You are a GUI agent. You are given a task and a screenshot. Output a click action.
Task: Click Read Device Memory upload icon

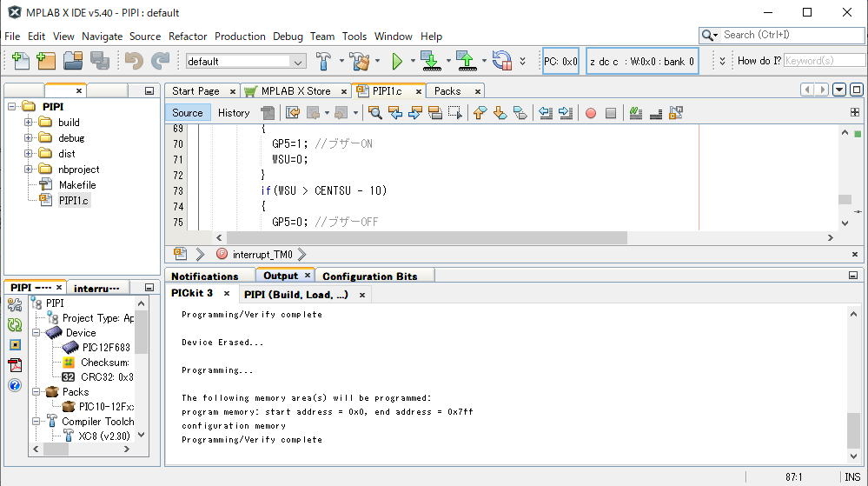coord(467,60)
